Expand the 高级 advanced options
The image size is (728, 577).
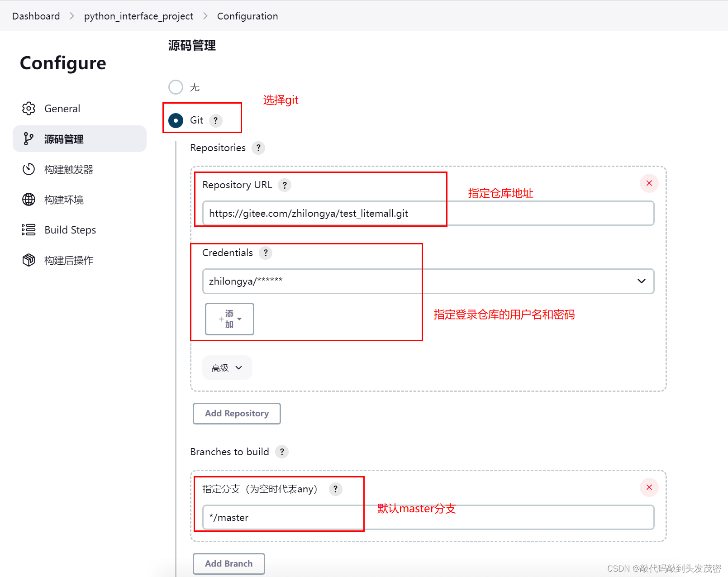pyautogui.click(x=227, y=368)
